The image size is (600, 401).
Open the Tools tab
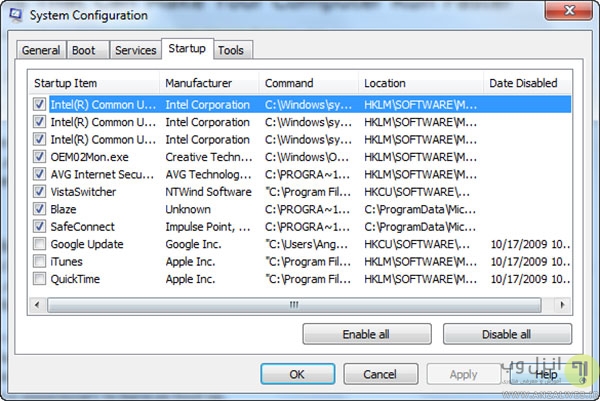230,50
